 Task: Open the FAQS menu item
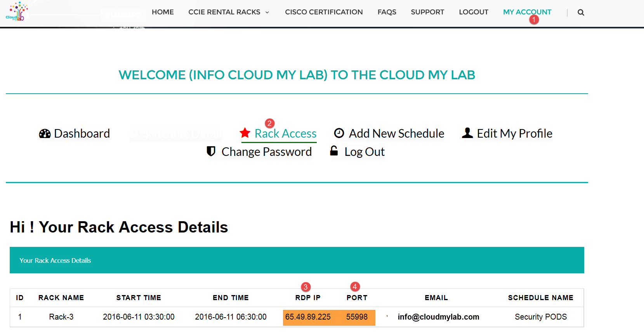click(x=387, y=12)
